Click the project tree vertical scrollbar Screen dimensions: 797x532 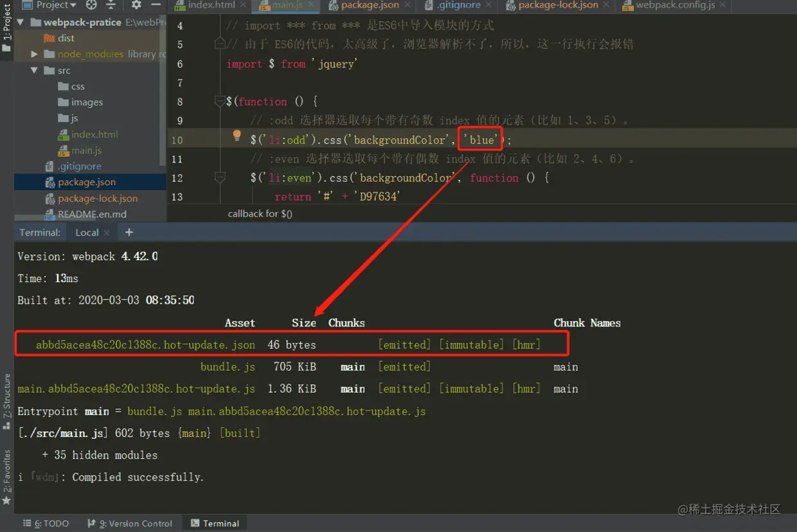coord(163,90)
